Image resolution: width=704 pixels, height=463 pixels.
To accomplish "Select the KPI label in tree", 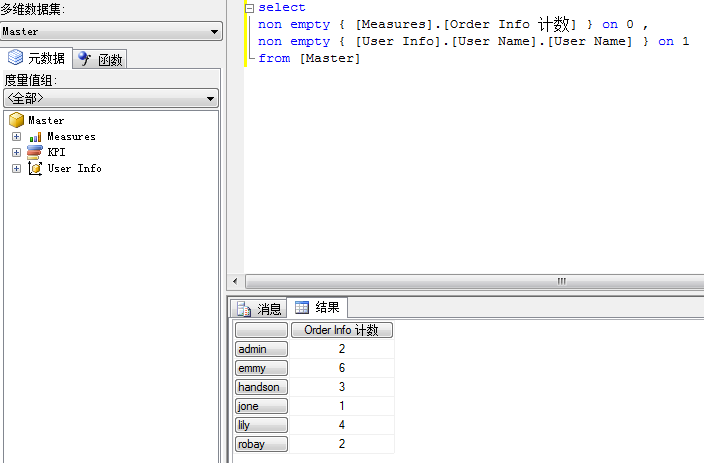I will pos(57,152).
